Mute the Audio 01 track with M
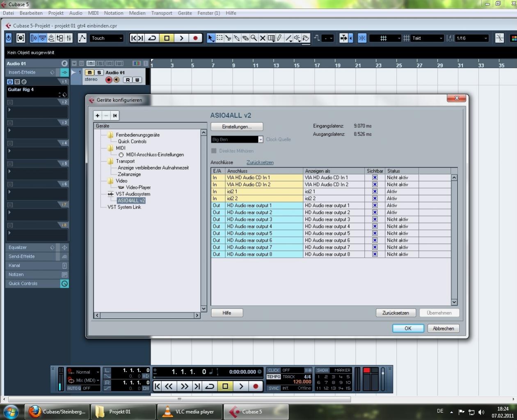 [89, 72]
